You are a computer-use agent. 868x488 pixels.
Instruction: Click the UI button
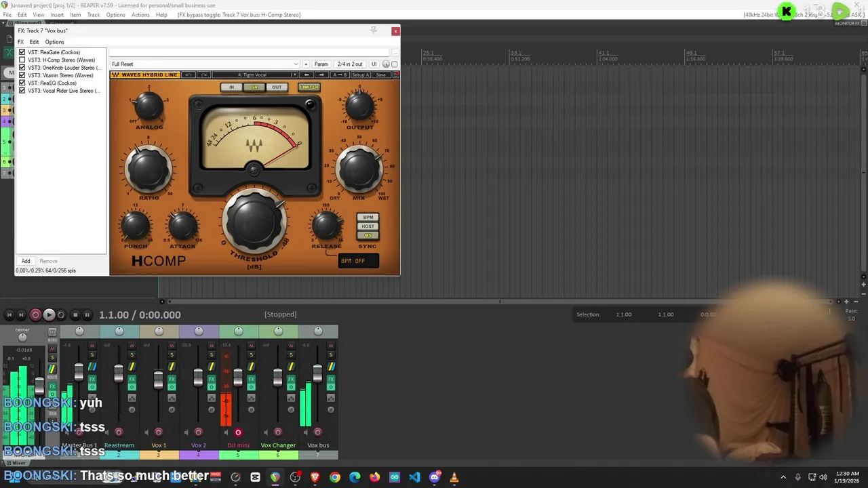374,64
